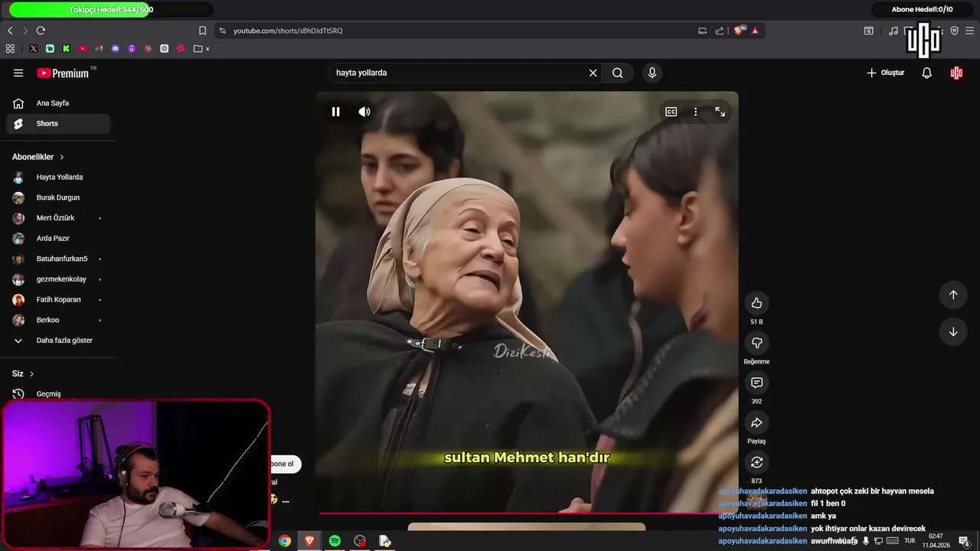
Task: Go back with the browser back arrow
Action: [x=10, y=31]
